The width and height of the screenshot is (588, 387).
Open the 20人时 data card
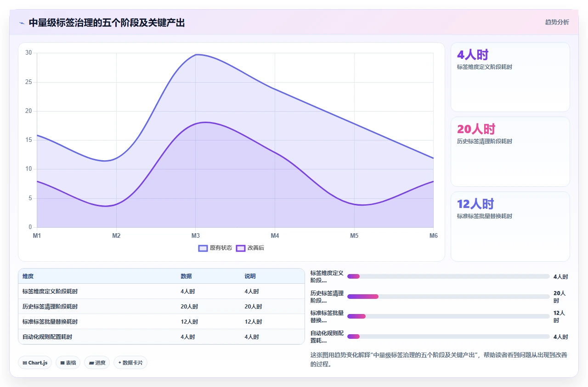510,152
